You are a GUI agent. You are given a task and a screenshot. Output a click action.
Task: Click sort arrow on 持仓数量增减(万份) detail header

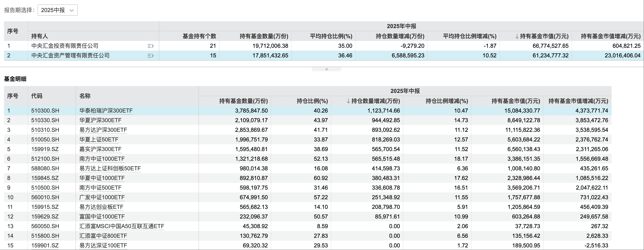coord(348,101)
